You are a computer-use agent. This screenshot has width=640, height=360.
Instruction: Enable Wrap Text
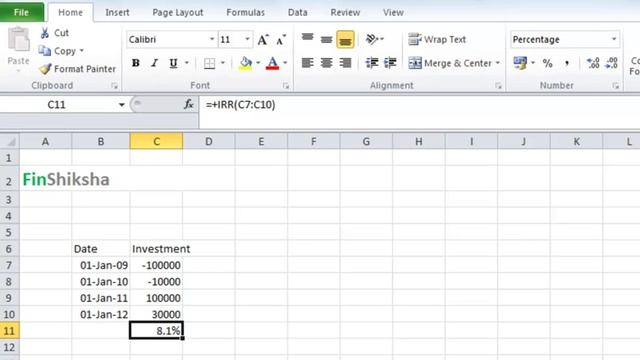click(x=437, y=40)
